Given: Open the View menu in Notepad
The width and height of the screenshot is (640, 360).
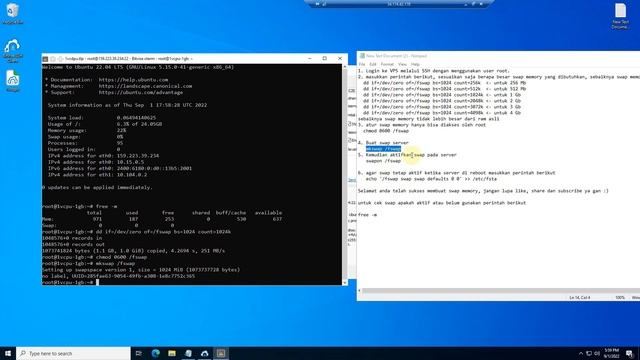Looking at the screenshot, I should click(402, 64).
